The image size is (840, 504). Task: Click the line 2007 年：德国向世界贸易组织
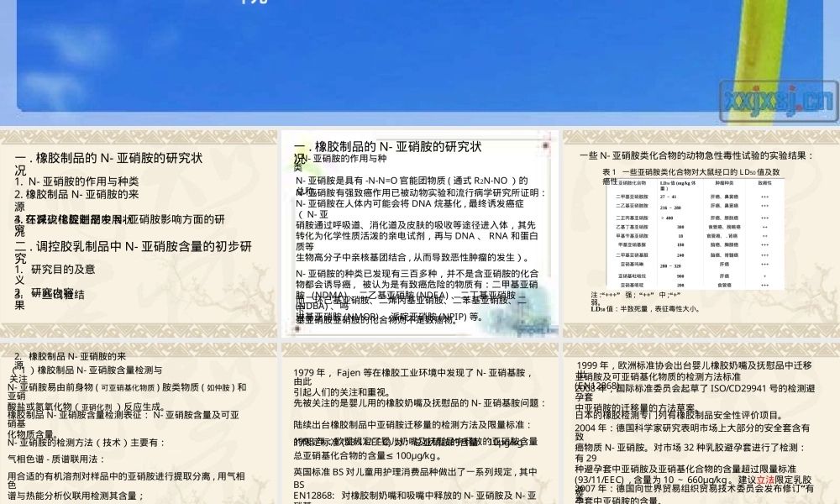click(x=695, y=489)
